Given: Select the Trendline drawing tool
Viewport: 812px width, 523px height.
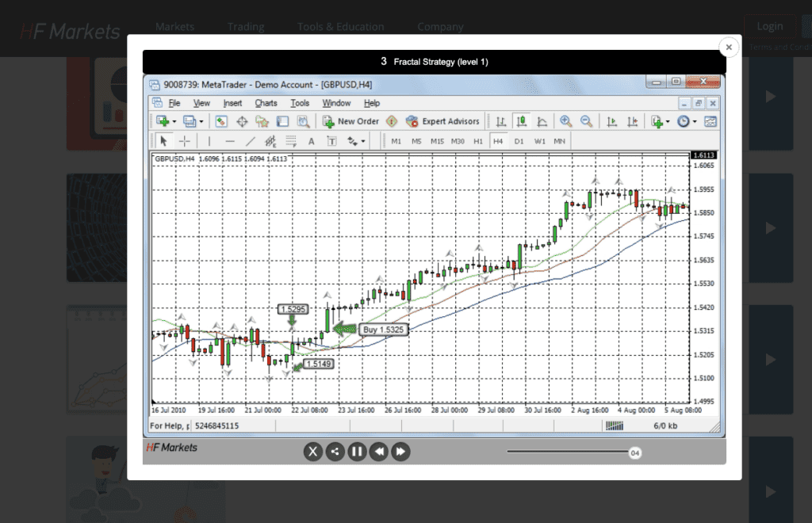Looking at the screenshot, I should [x=250, y=141].
